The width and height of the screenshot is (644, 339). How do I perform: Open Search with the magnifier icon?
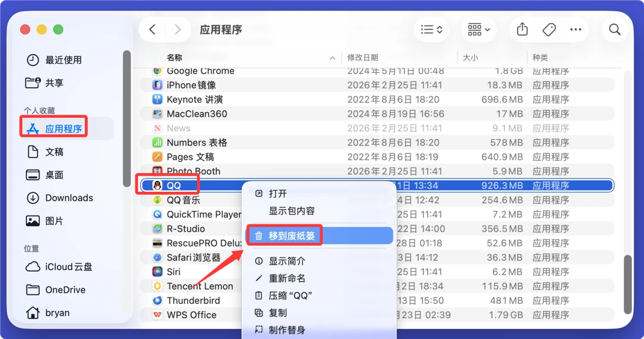coord(615,29)
